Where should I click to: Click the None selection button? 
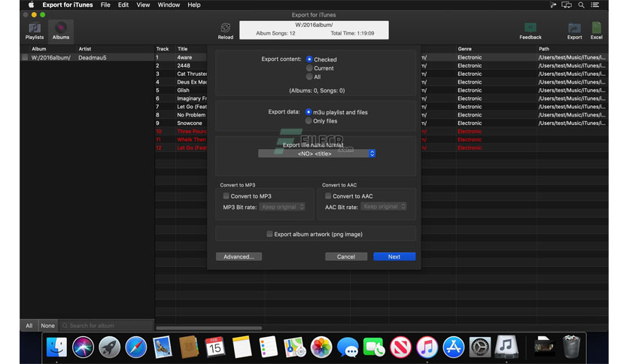click(x=47, y=326)
